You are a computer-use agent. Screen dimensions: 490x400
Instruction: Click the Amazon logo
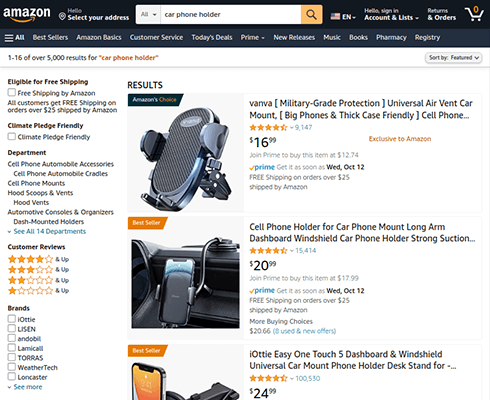pyautogui.click(x=27, y=14)
